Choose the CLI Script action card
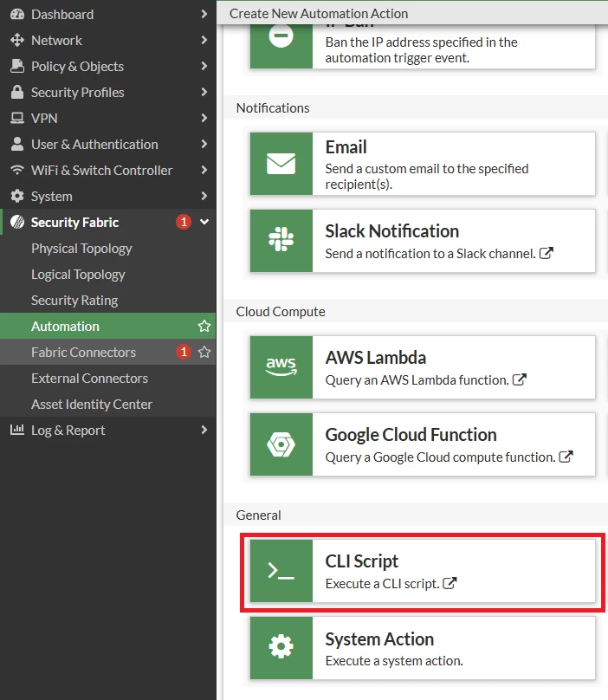Viewport: 608px width, 700px height. pyautogui.click(x=423, y=571)
